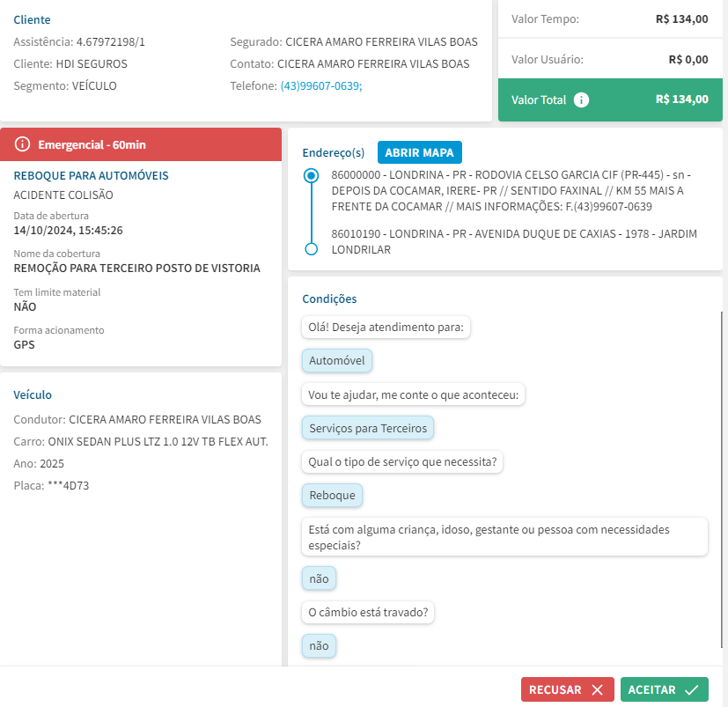Open the map with Abrir Mapa
The height and width of the screenshot is (707, 728).
click(x=419, y=152)
